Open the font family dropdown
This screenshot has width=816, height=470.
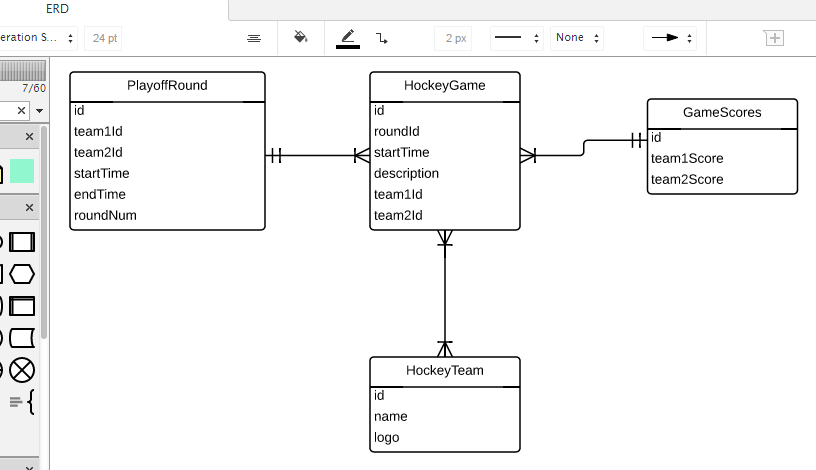[38, 38]
